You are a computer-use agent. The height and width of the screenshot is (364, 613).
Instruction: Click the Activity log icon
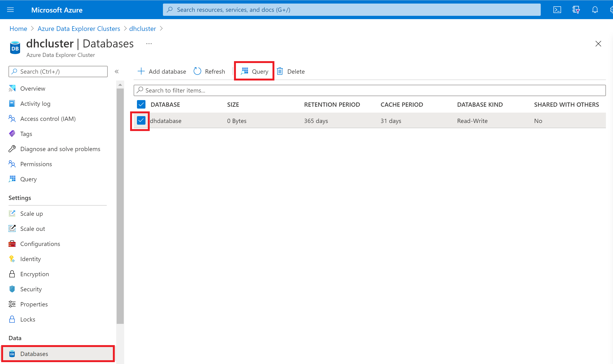(12, 103)
